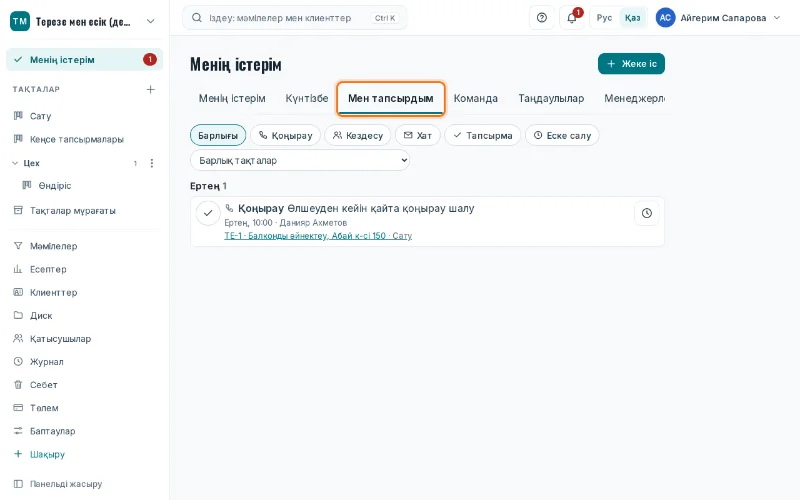Go to Есептер reports section
This screenshot has height=500, width=800.
click(84, 269)
